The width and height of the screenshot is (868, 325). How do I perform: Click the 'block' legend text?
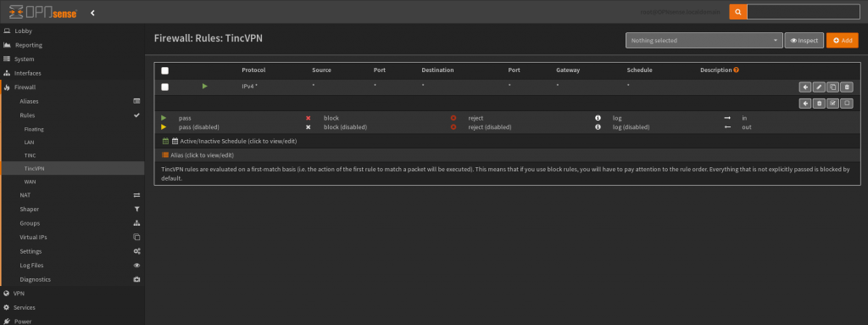331,118
